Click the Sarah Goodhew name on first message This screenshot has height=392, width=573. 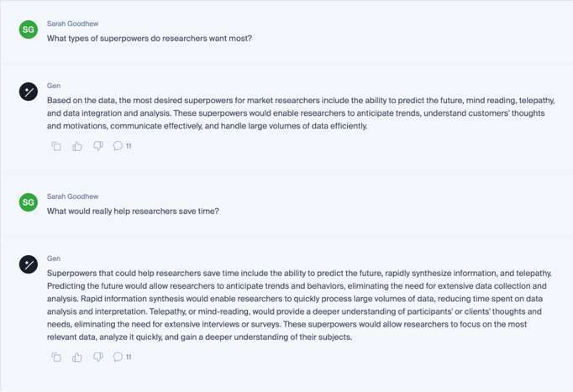click(73, 24)
